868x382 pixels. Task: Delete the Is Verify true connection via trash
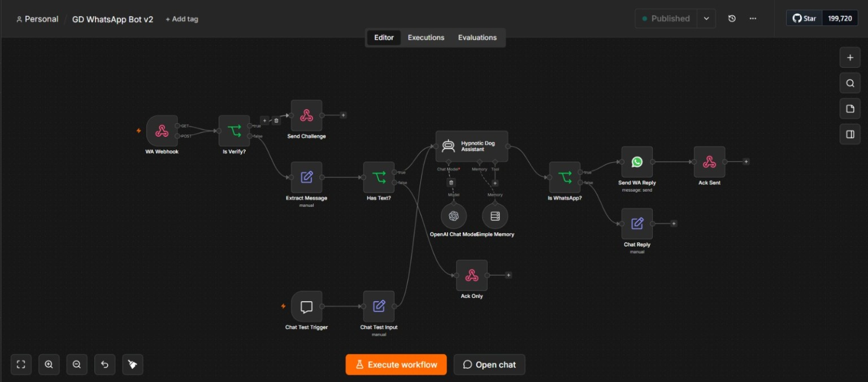pos(276,120)
